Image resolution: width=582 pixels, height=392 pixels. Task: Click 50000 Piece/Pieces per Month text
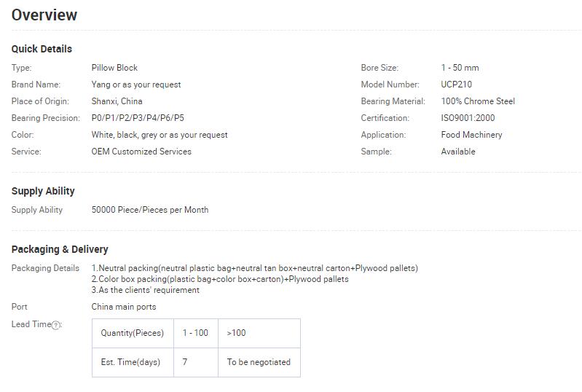[150, 210]
